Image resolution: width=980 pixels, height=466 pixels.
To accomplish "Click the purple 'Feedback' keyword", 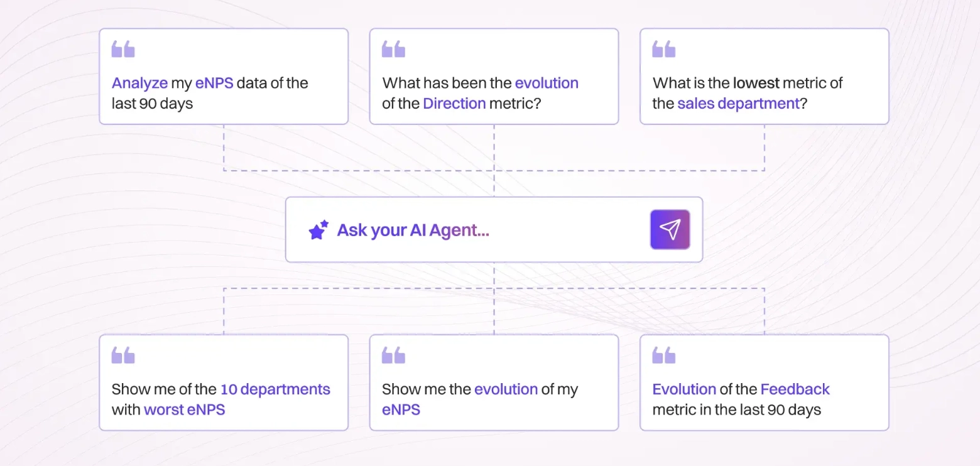I will click(795, 389).
